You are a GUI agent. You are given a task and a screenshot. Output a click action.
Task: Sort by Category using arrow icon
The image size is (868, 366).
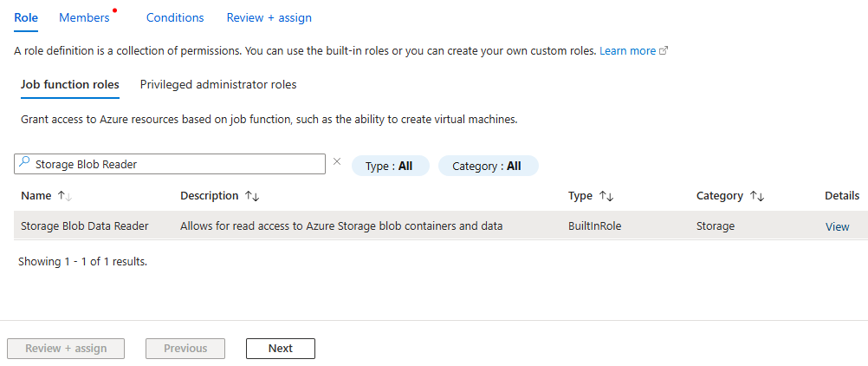757,196
